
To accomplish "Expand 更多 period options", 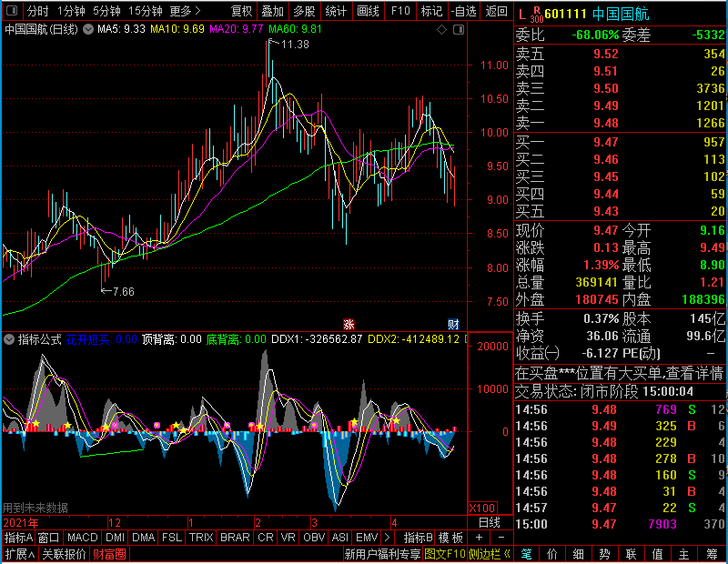I will click(185, 11).
